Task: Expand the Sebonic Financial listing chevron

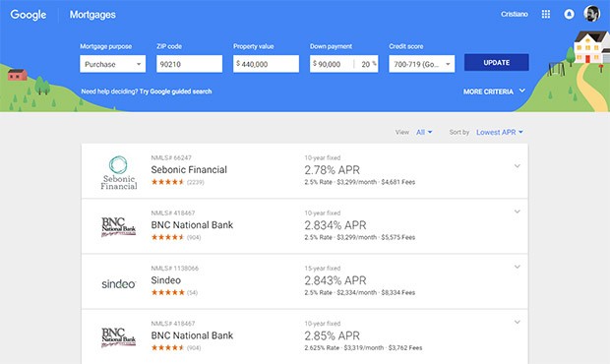Action: pyautogui.click(x=517, y=166)
